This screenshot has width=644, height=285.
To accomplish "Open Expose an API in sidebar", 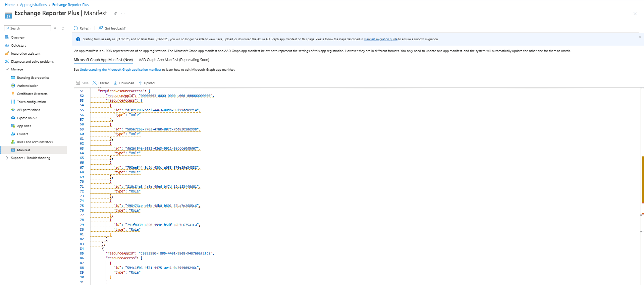I will (x=27, y=118).
